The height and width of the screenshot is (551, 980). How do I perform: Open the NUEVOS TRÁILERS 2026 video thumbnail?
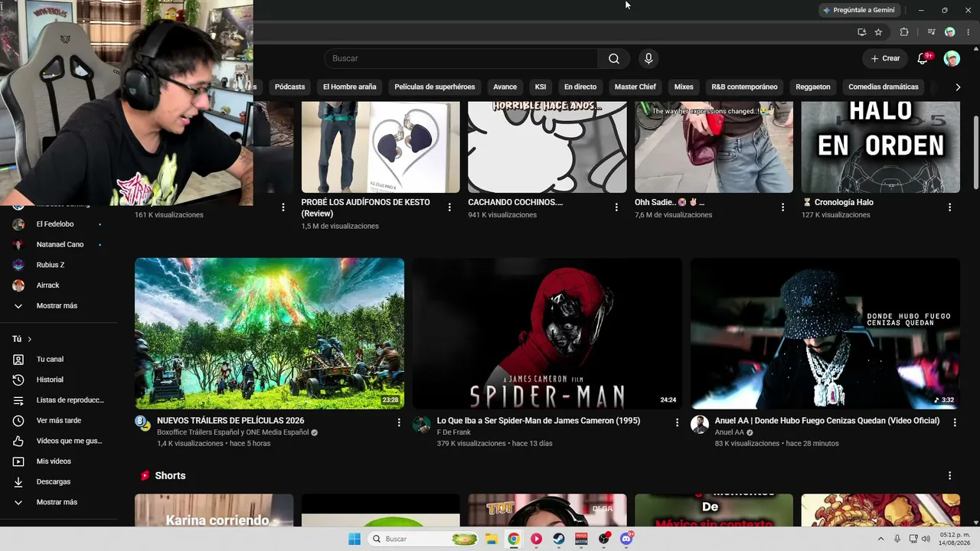[x=269, y=334]
